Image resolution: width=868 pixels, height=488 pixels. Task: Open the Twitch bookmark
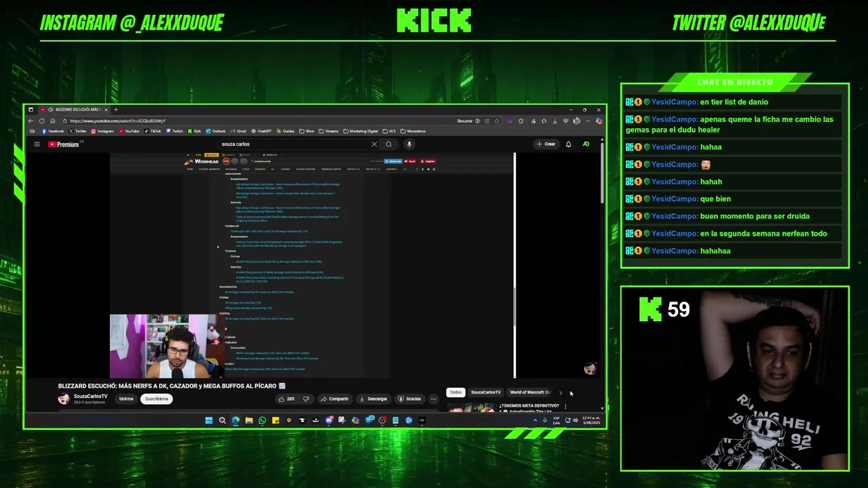(175, 131)
